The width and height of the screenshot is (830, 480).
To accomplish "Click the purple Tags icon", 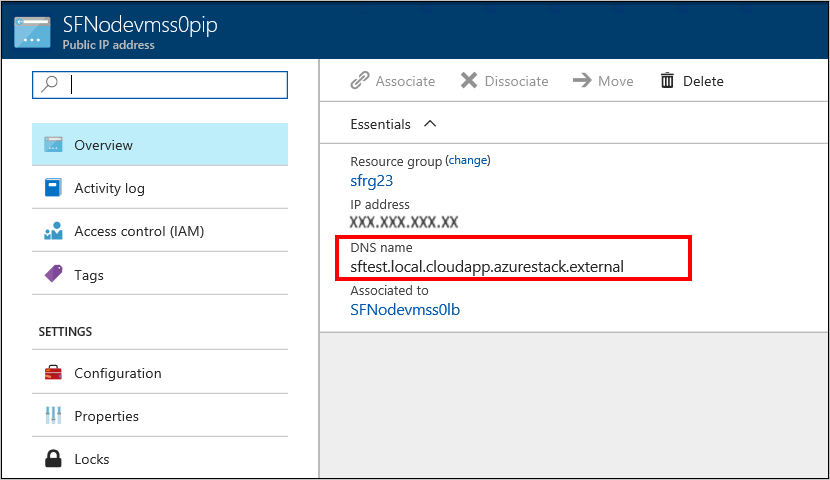I will pyautogui.click(x=53, y=274).
